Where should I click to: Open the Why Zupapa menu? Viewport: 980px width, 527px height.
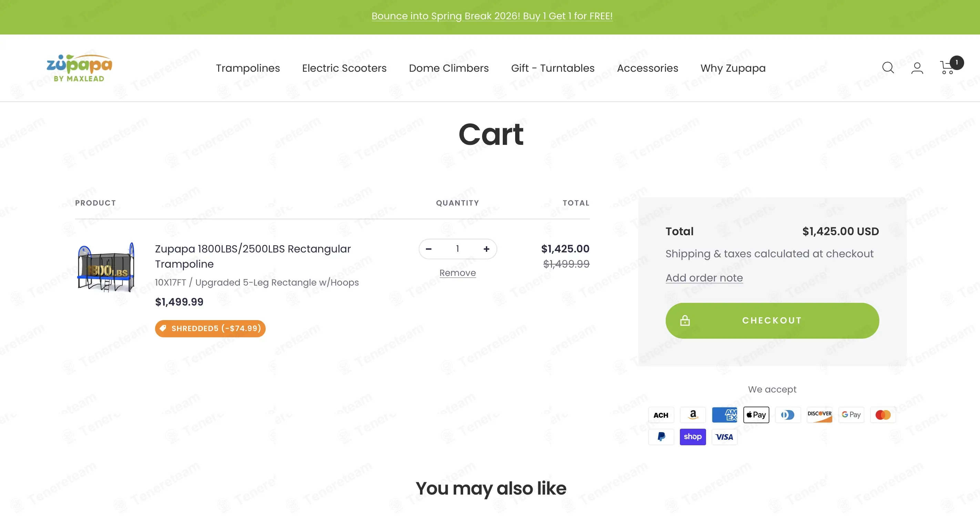coord(733,68)
